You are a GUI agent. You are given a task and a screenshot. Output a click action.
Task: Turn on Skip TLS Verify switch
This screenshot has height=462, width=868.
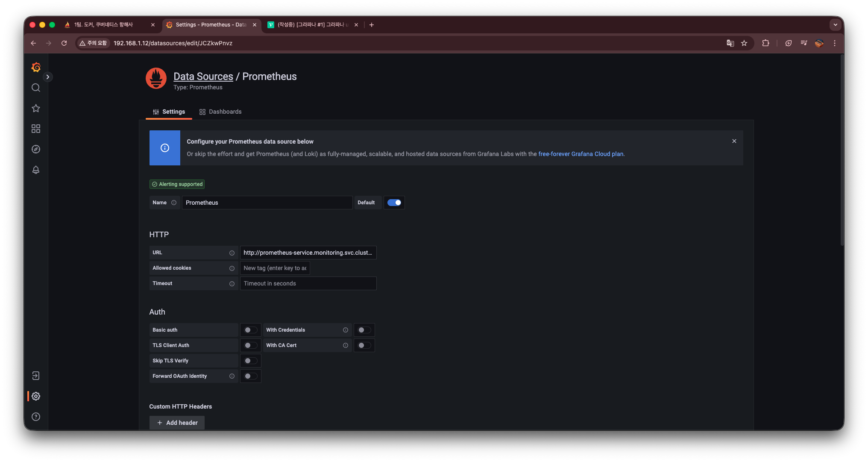pos(251,361)
